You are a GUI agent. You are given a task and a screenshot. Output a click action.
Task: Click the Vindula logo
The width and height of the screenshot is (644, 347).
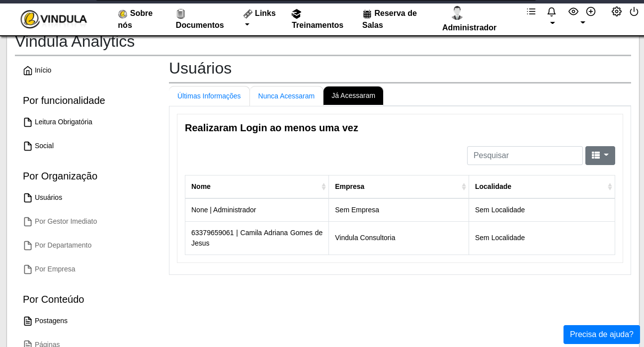54,19
